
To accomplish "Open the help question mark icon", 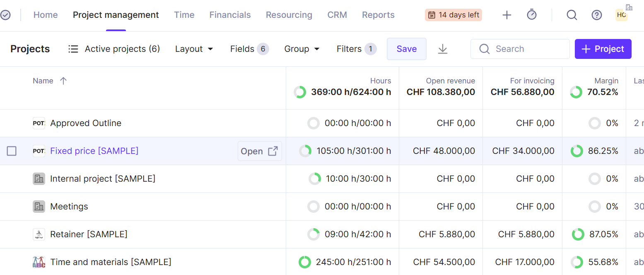I will click(x=597, y=15).
